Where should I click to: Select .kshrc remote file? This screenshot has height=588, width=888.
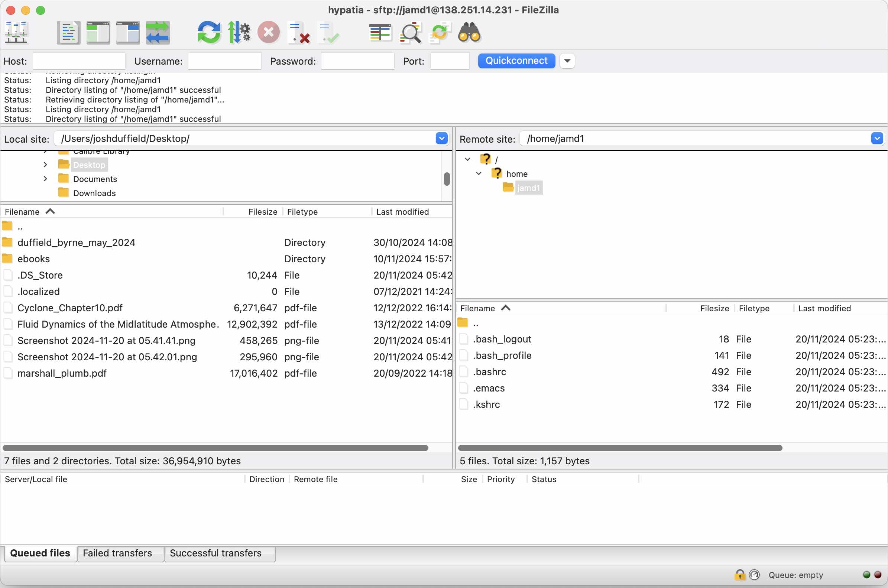tap(672, 405)
